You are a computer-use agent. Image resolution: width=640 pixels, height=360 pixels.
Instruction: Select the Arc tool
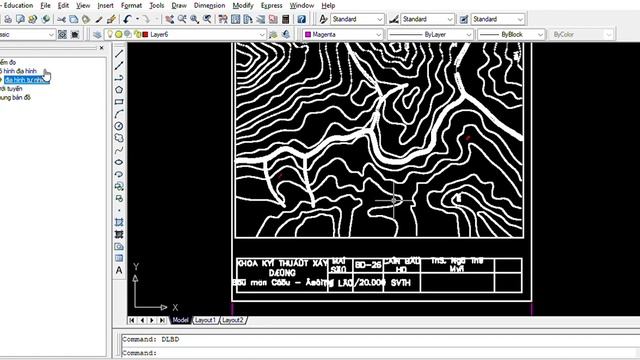(119, 114)
